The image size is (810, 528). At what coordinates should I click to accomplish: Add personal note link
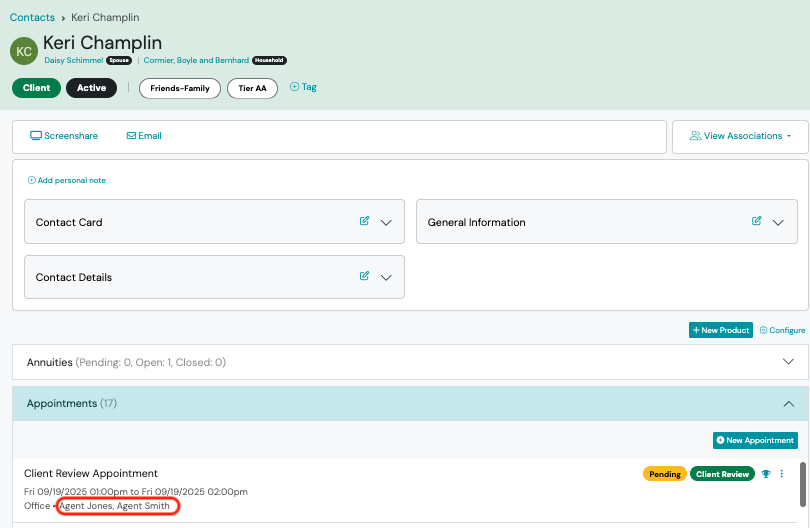point(67,180)
